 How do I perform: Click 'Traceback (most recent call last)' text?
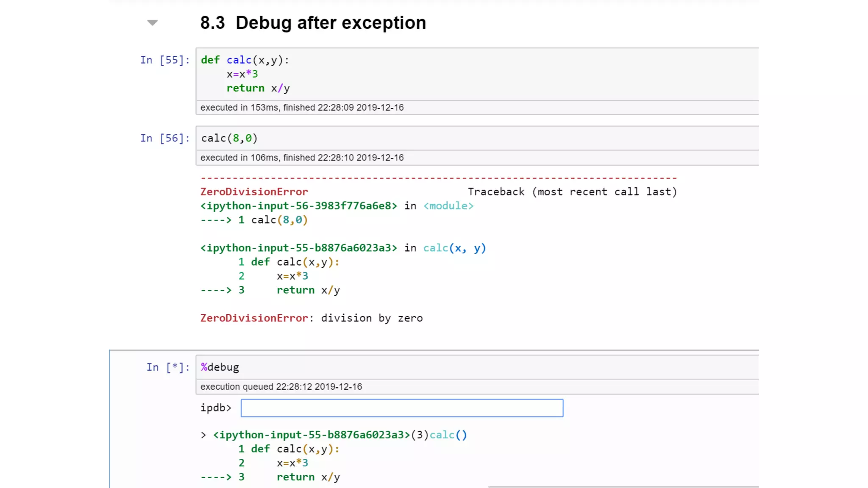(572, 192)
